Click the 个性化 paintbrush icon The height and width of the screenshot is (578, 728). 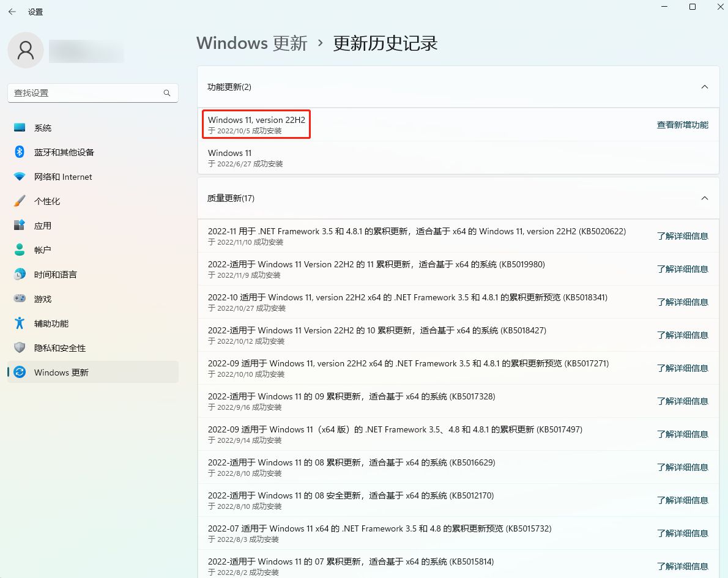click(20, 201)
